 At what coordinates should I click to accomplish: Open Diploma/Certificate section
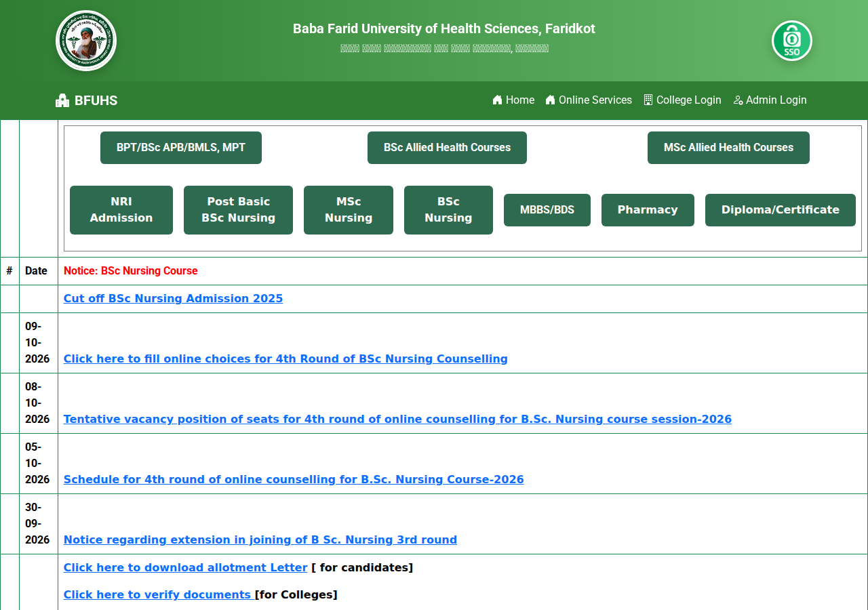coord(781,210)
